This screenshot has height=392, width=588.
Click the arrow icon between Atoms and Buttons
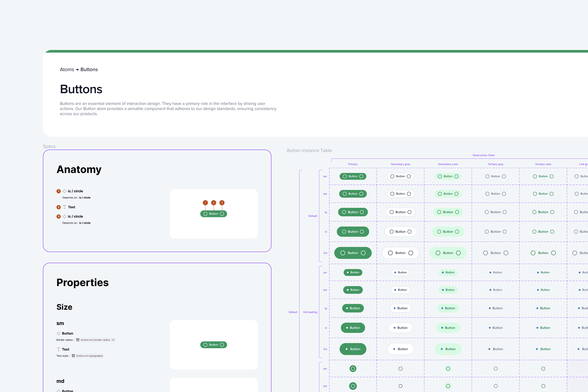(77, 69)
